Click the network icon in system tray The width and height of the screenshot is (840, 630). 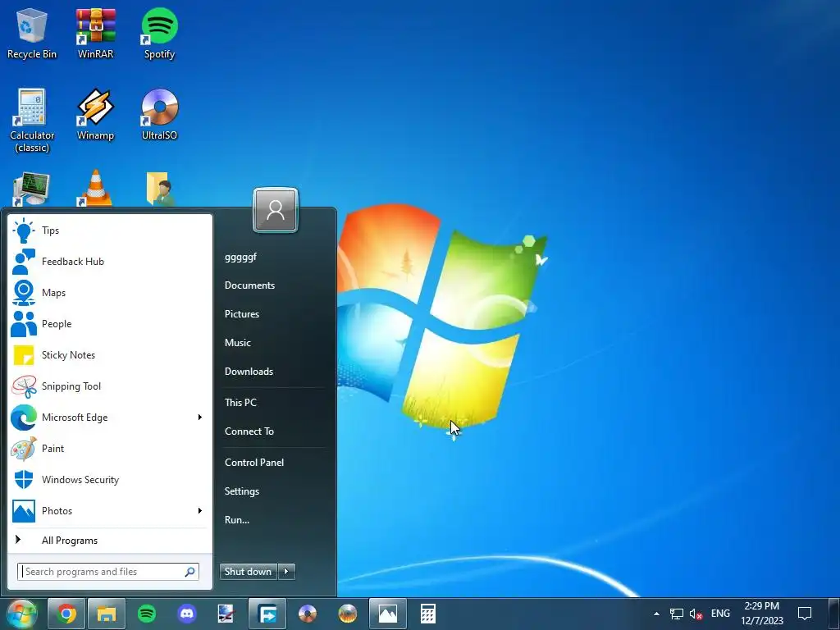[677, 614]
